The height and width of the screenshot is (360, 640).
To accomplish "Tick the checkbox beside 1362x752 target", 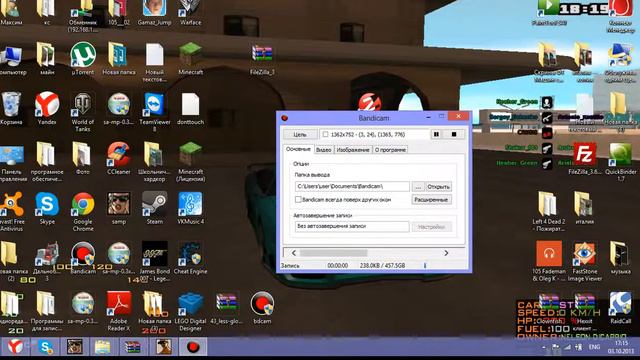I will click(x=325, y=134).
